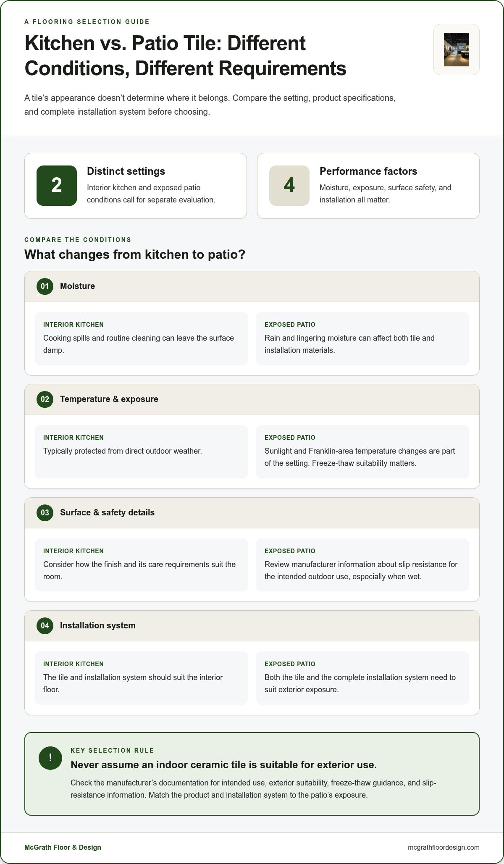Click the exclamation mark alert icon
The height and width of the screenshot is (864, 504).
[x=50, y=758]
